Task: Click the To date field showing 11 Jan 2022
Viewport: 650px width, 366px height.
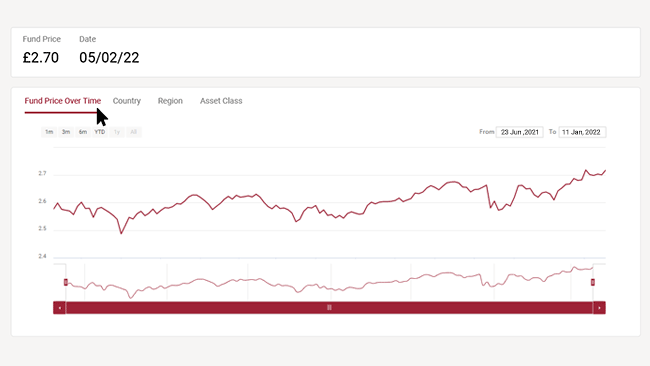Action: [582, 132]
